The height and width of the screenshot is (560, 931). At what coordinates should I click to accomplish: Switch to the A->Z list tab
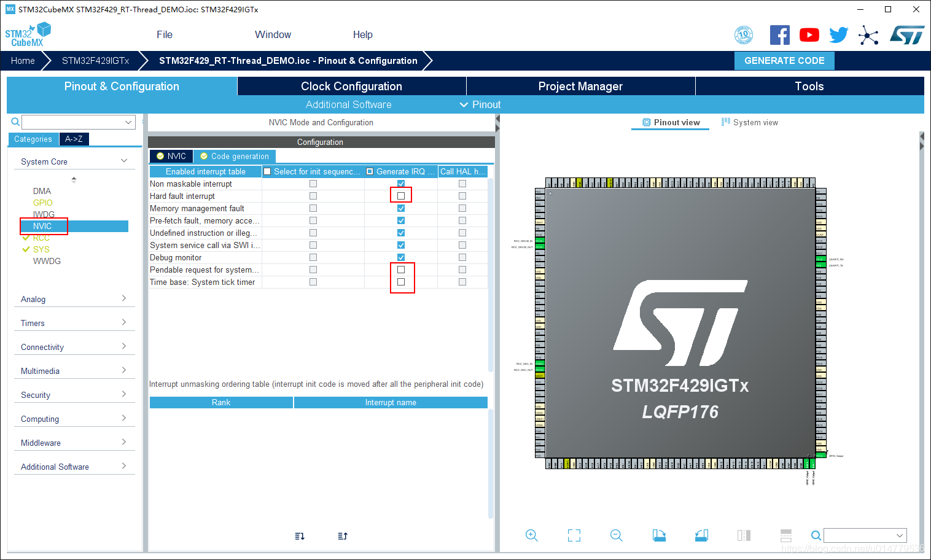point(74,139)
